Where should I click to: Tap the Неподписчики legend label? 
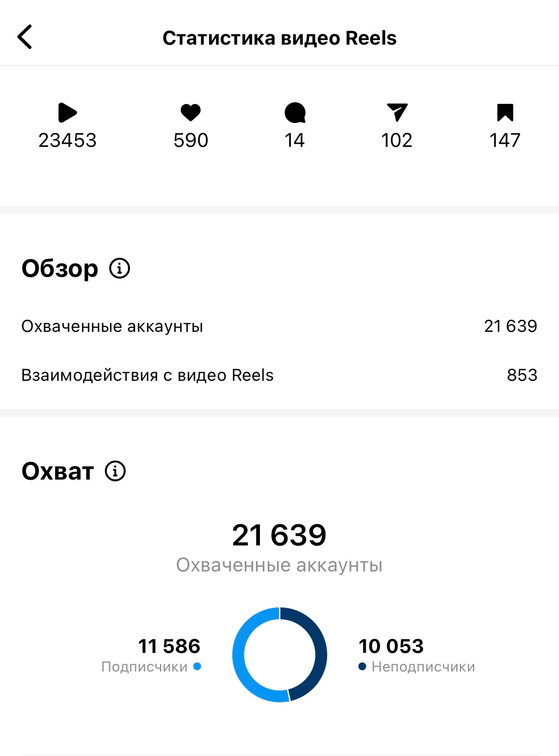click(423, 667)
